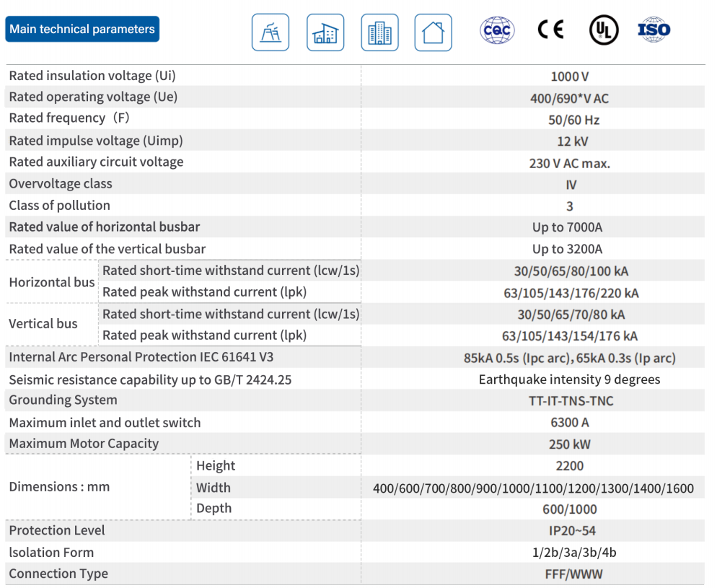Select the 'Overvoltage class' label

tap(61, 183)
